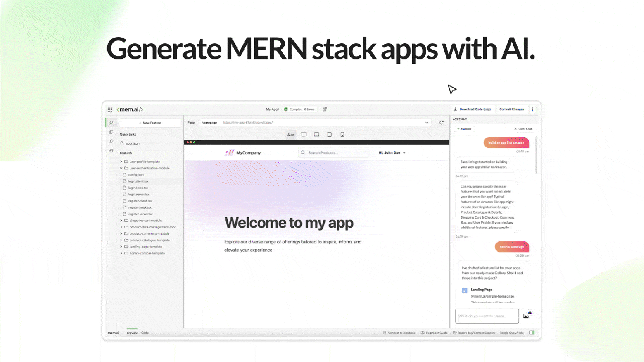The image size is (644, 362).
Task: Select the chat feature icon in sidebar
Action: click(111, 122)
